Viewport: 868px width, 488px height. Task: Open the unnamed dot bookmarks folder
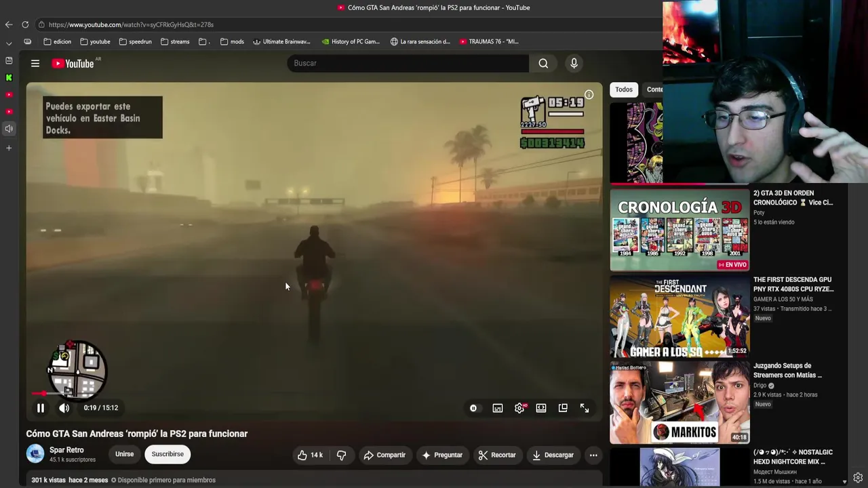point(204,41)
